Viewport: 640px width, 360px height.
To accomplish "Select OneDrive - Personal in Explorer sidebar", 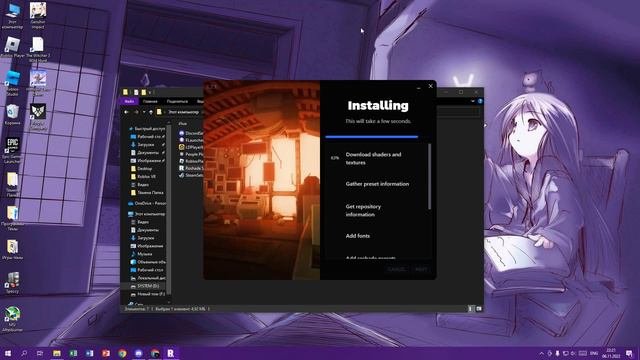I will tap(147, 203).
